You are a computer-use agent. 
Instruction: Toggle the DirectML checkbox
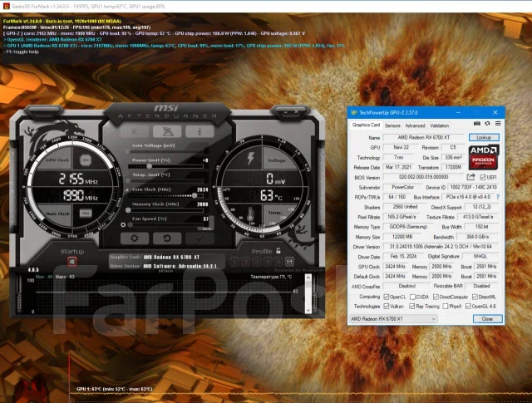[475, 297]
